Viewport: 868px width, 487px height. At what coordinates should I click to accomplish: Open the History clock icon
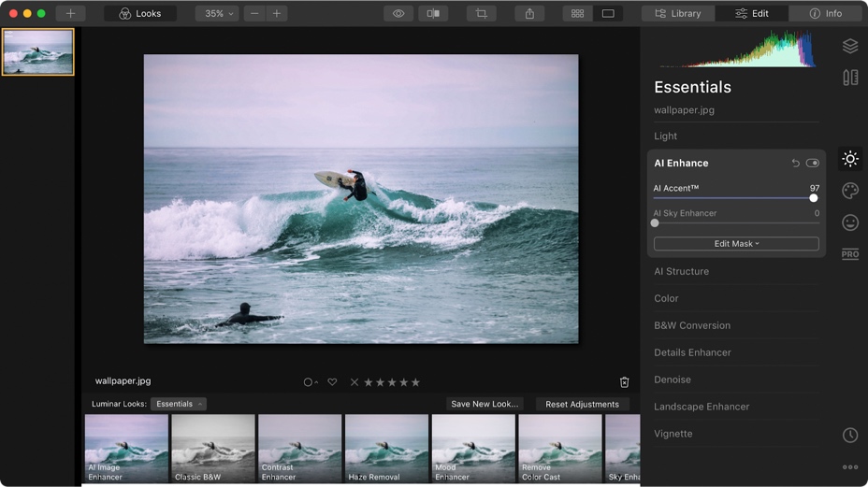pos(850,435)
